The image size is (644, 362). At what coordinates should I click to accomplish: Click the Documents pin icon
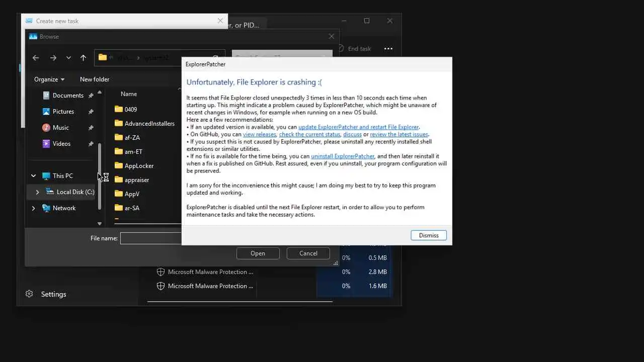pos(91,96)
